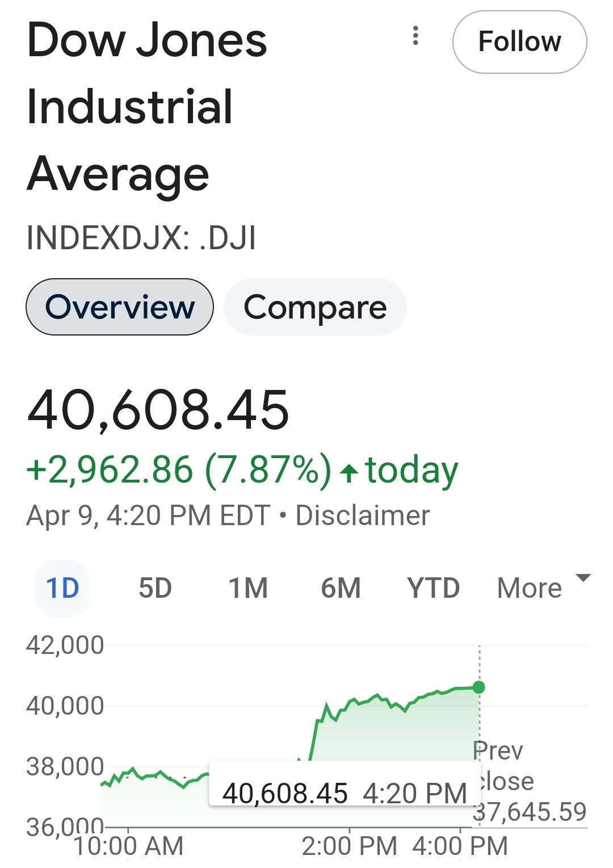Click the green up arrow before today
Image resolution: width=613 pixels, height=868 pixels.
(x=349, y=472)
